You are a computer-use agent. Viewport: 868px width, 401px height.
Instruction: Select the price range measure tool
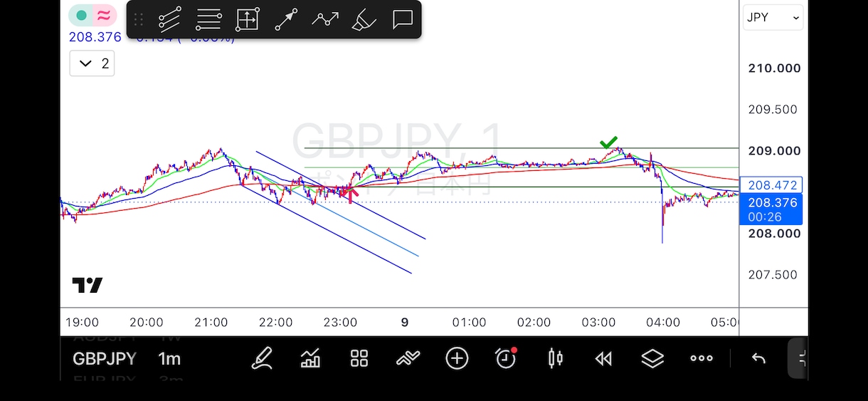[x=247, y=19]
